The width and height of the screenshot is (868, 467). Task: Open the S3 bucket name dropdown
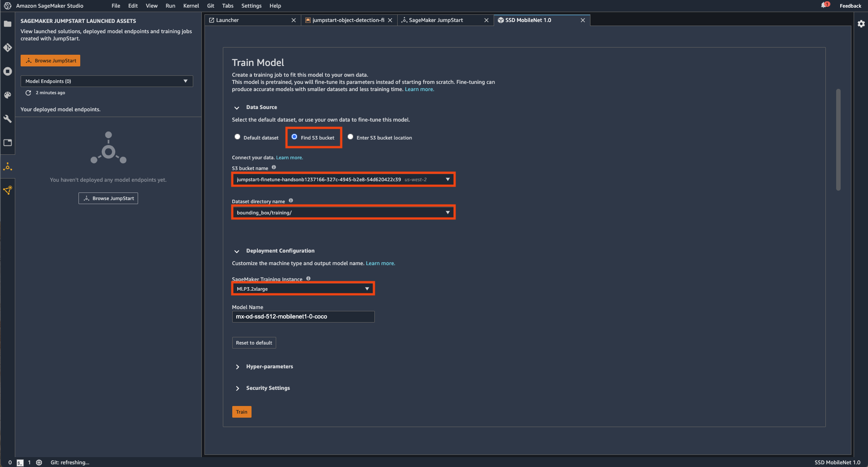(x=343, y=179)
